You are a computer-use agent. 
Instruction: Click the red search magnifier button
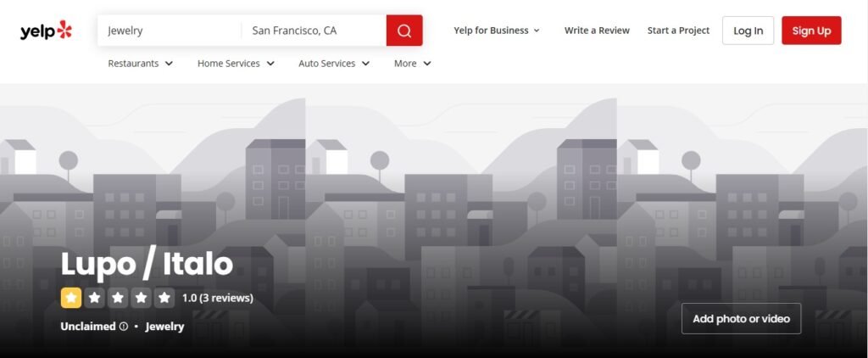[404, 31]
